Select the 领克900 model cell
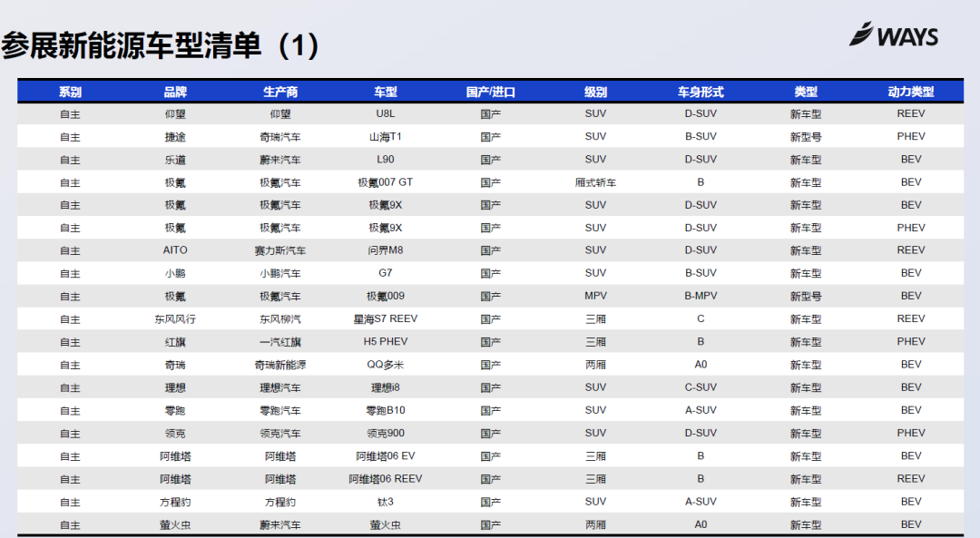The image size is (980, 538). click(x=386, y=433)
